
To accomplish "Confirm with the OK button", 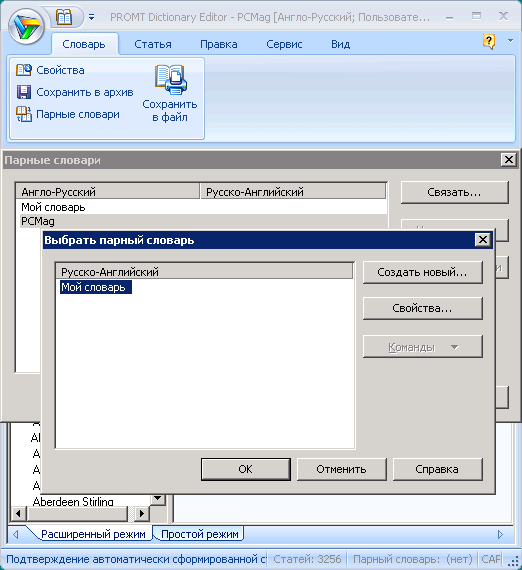I will coord(246,469).
